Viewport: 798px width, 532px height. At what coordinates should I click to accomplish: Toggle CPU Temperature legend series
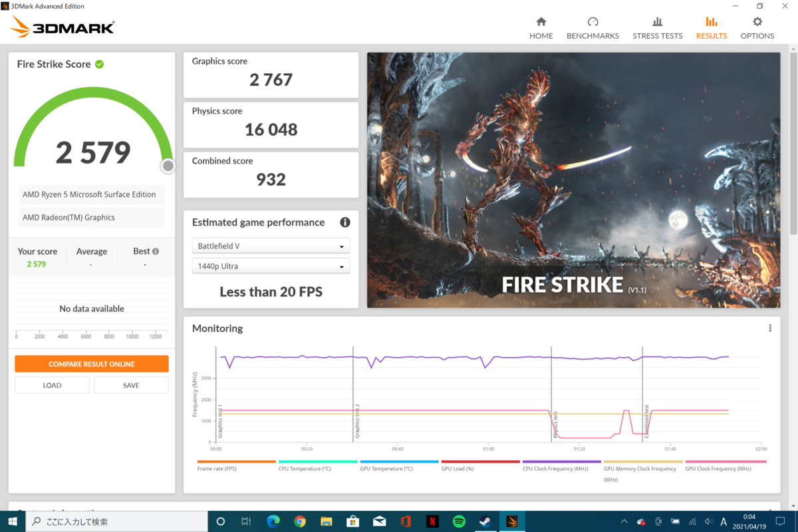(317, 465)
